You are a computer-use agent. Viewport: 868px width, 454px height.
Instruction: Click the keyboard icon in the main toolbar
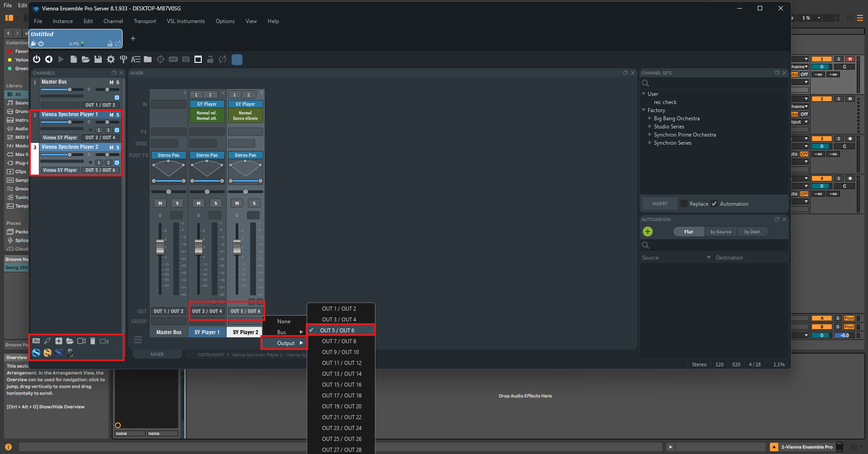(186, 59)
